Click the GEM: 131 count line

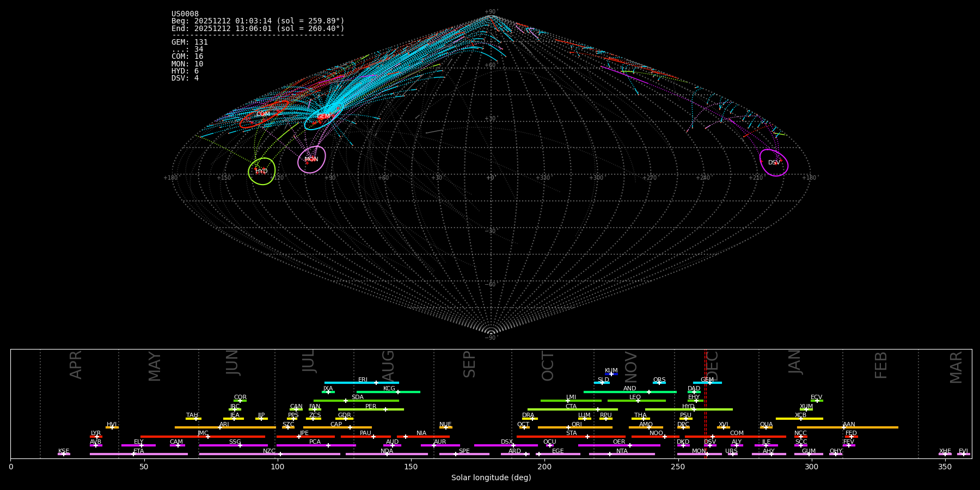coord(189,42)
